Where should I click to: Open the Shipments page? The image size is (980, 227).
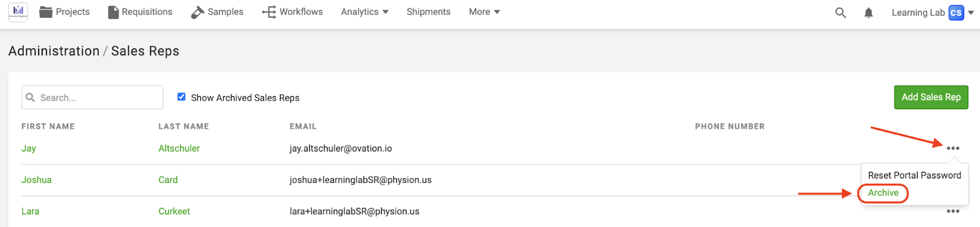coord(429,12)
